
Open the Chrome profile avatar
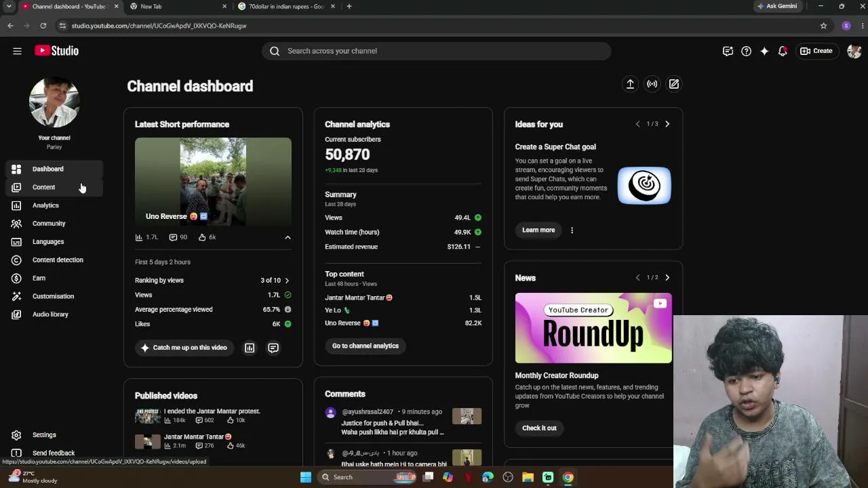(x=846, y=26)
